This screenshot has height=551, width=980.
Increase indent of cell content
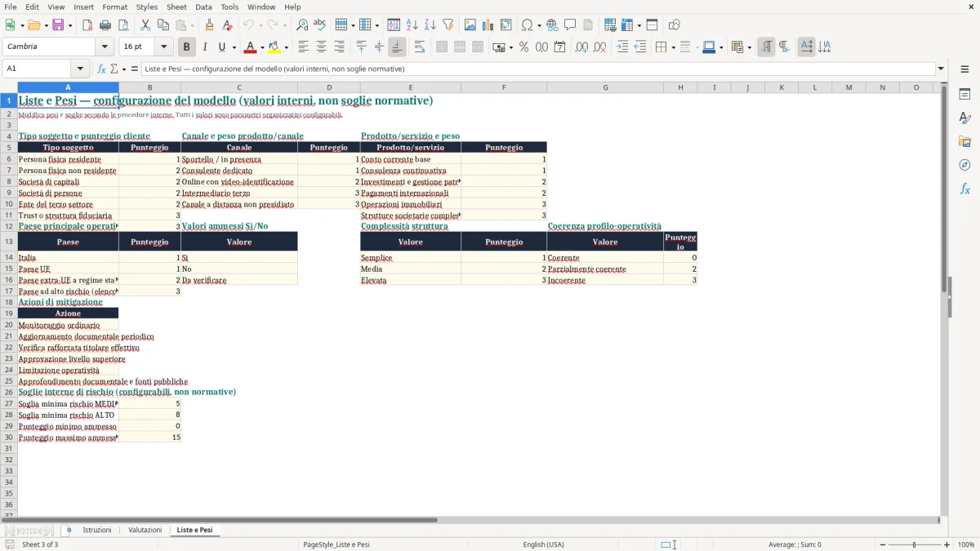coord(622,47)
